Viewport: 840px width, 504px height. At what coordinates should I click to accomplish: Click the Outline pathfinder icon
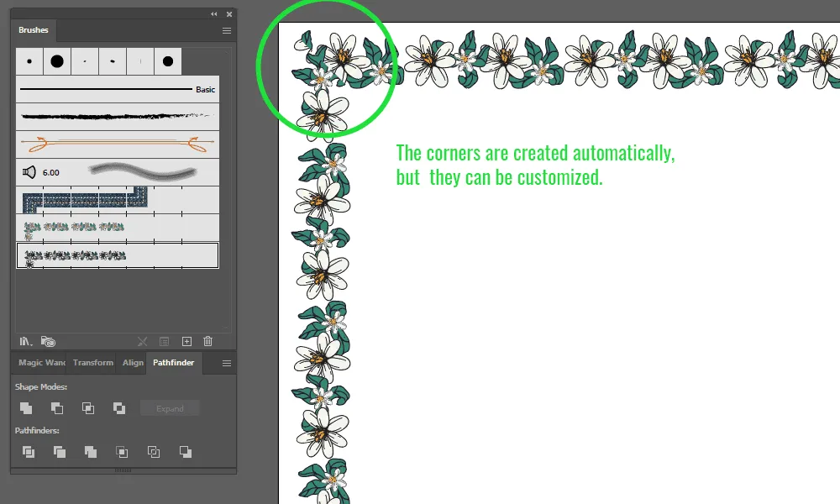click(153, 452)
